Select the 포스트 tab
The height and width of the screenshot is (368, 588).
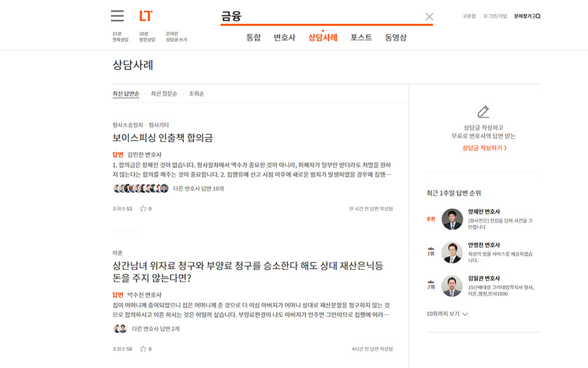(361, 37)
